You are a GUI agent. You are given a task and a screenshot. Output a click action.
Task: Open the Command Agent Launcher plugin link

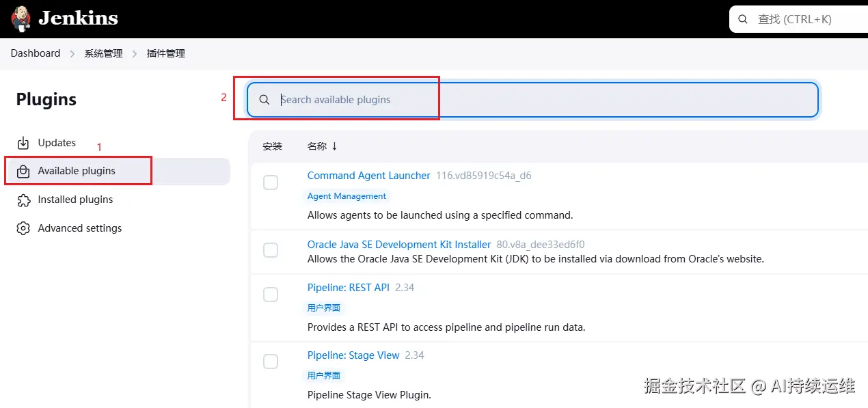pos(368,176)
